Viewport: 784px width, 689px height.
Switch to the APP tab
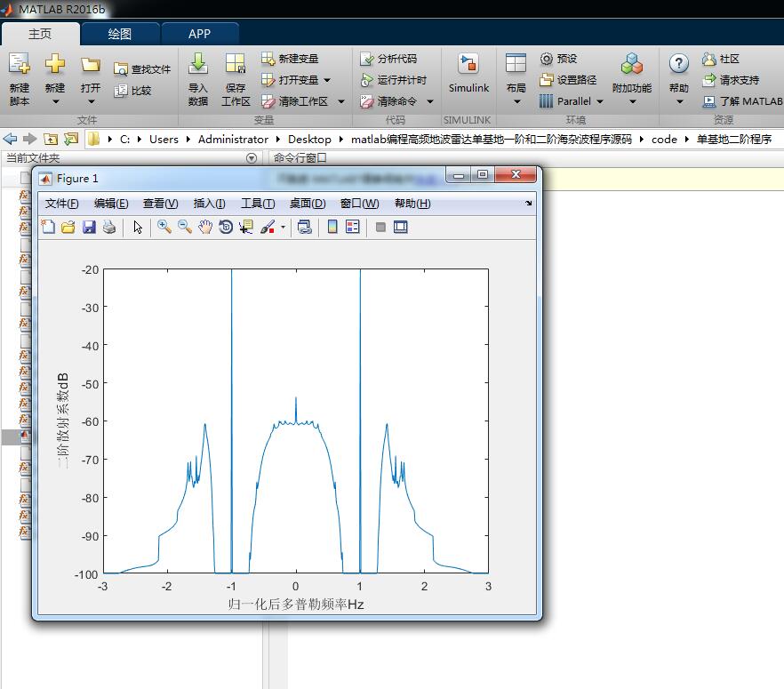pyautogui.click(x=199, y=34)
